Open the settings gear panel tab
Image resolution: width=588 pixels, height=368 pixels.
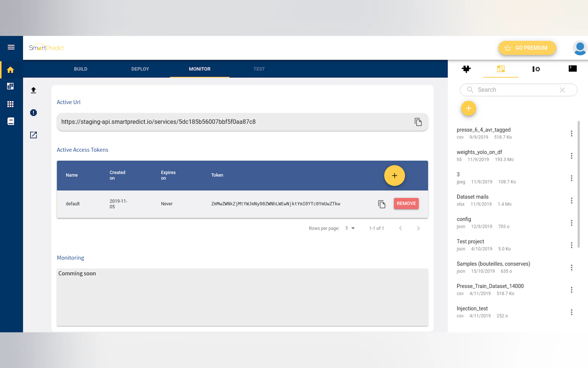click(x=536, y=69)
